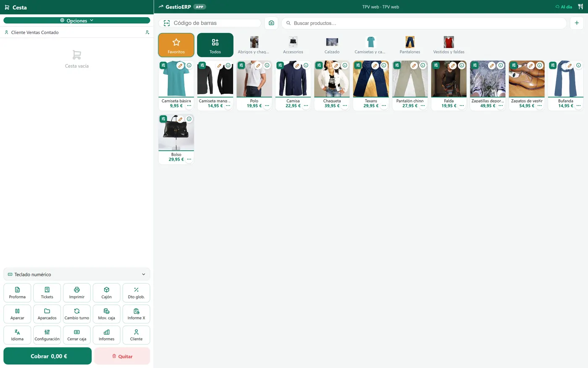Apply global discount with Dto glob.
The image size is (588, 368).
point(136,293)
